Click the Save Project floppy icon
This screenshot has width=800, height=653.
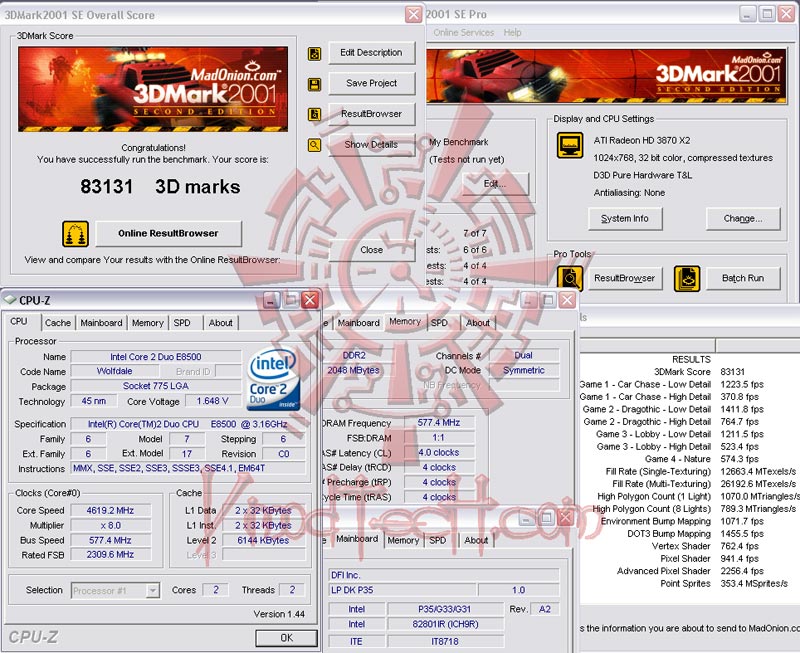pyautogui.click(x=314, y=84)
